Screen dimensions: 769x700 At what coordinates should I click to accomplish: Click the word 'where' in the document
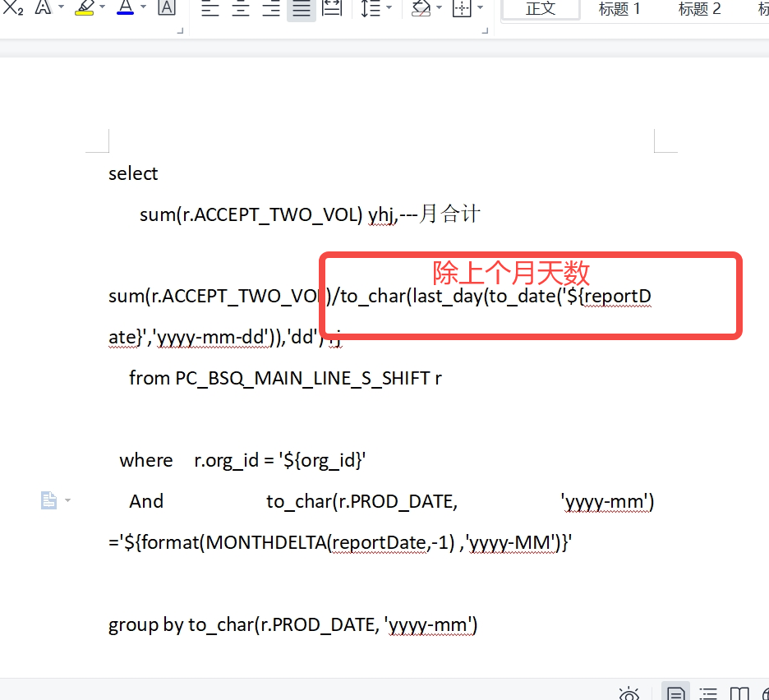[146, 461]
